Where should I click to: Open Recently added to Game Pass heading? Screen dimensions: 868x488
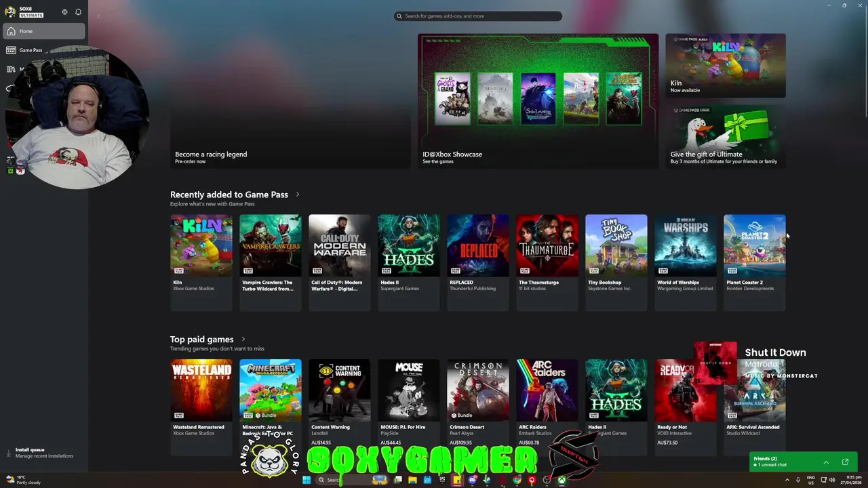click(x=229, y=195)
